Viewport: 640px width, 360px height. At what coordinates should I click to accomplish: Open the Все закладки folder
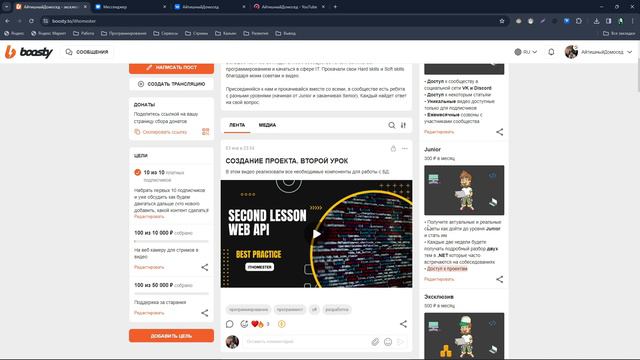(619, 33)
